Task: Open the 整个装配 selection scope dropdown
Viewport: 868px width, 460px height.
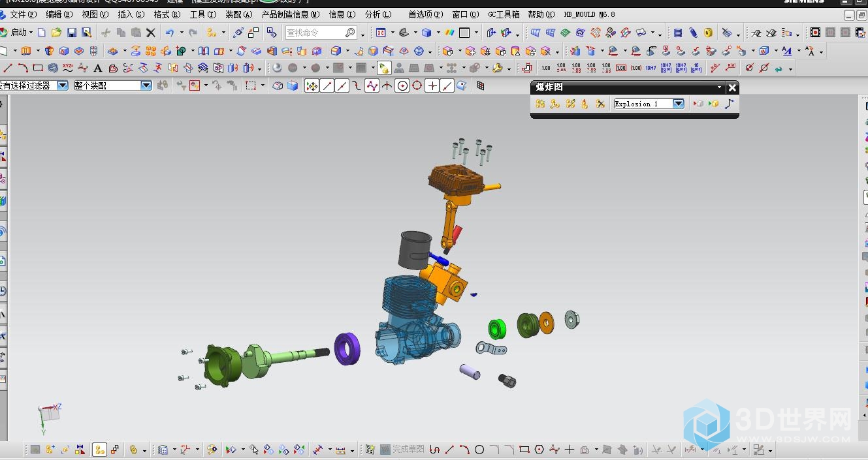Action: pyautogui.click(x=146, y=85)
